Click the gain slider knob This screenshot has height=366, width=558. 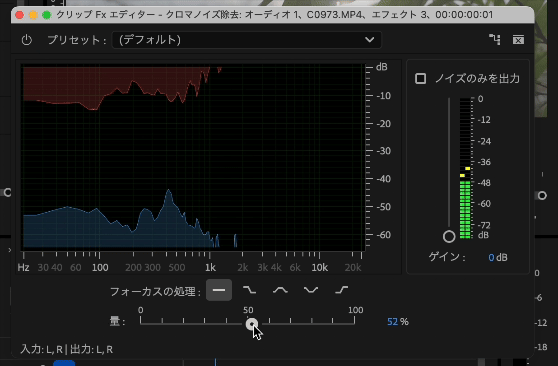(x=449, y=236)
